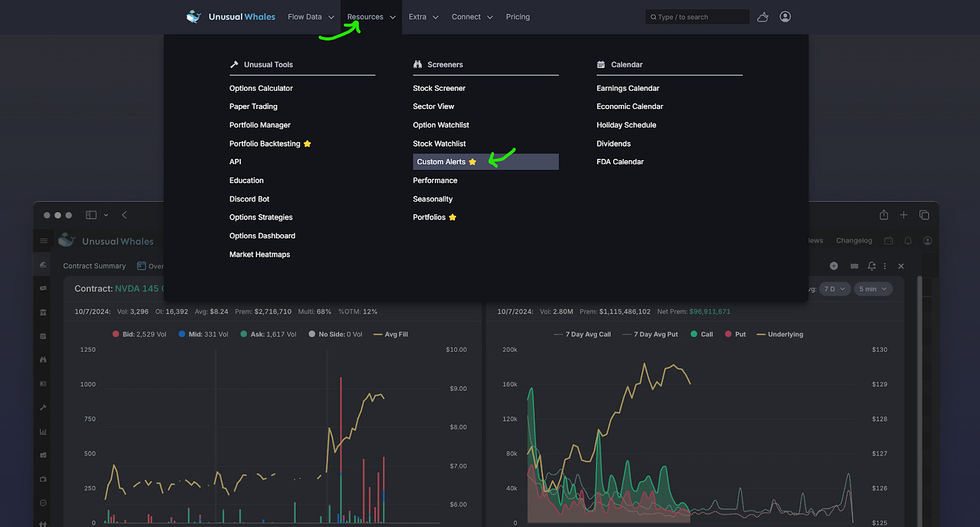Click the background window vertical scrollbar

pyautogui.click(x=920, y=400)
